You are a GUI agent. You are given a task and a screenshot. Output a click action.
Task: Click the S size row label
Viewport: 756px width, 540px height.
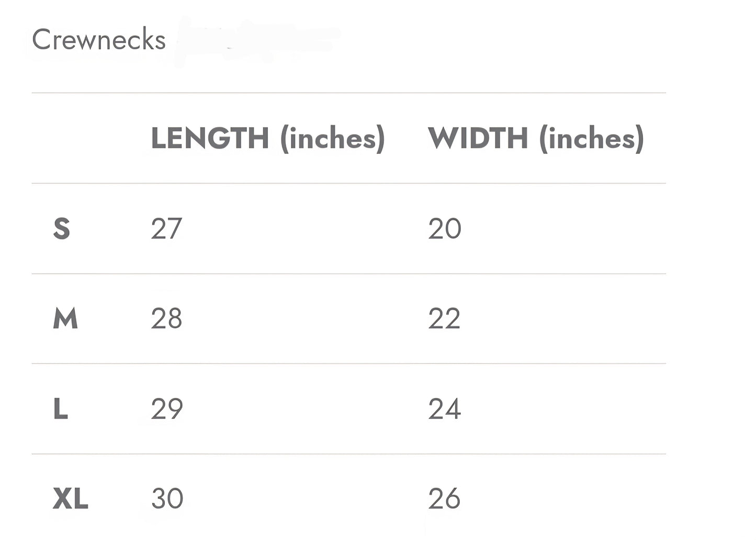click(62, 229)
